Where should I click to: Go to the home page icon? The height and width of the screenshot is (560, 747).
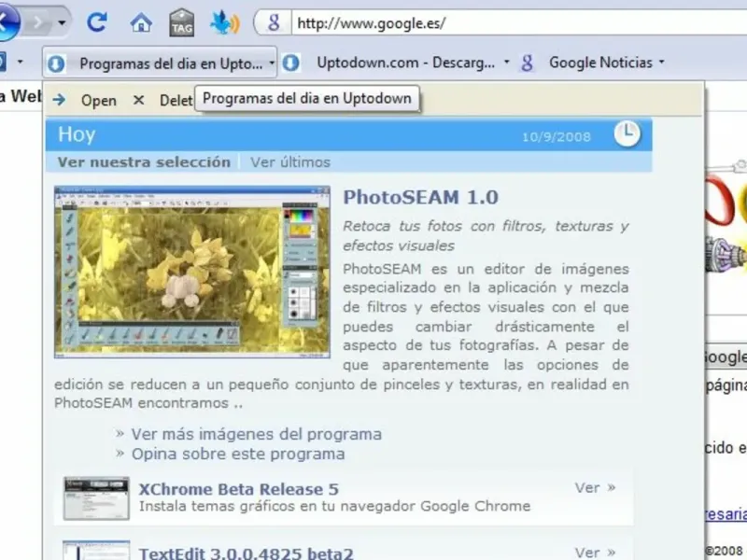click(141, 22)
